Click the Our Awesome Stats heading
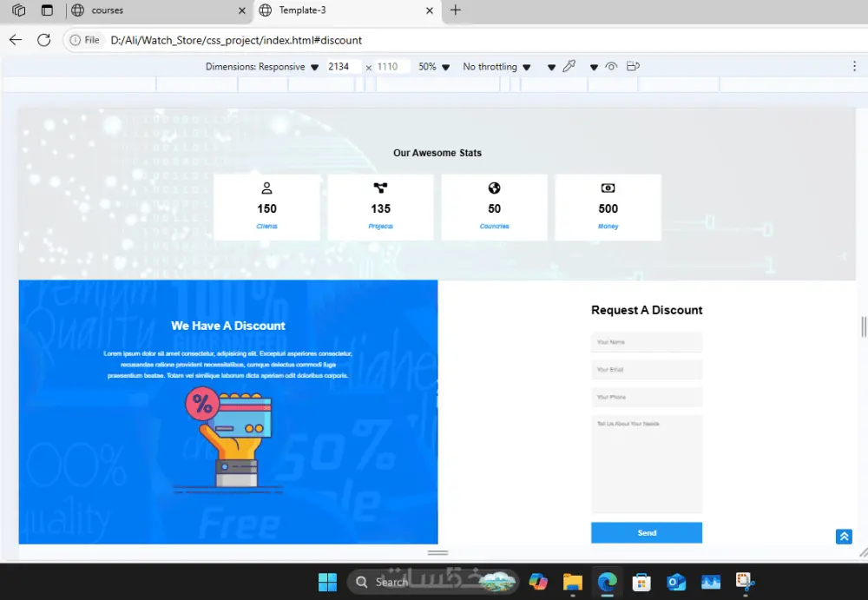 coord(437,153)
